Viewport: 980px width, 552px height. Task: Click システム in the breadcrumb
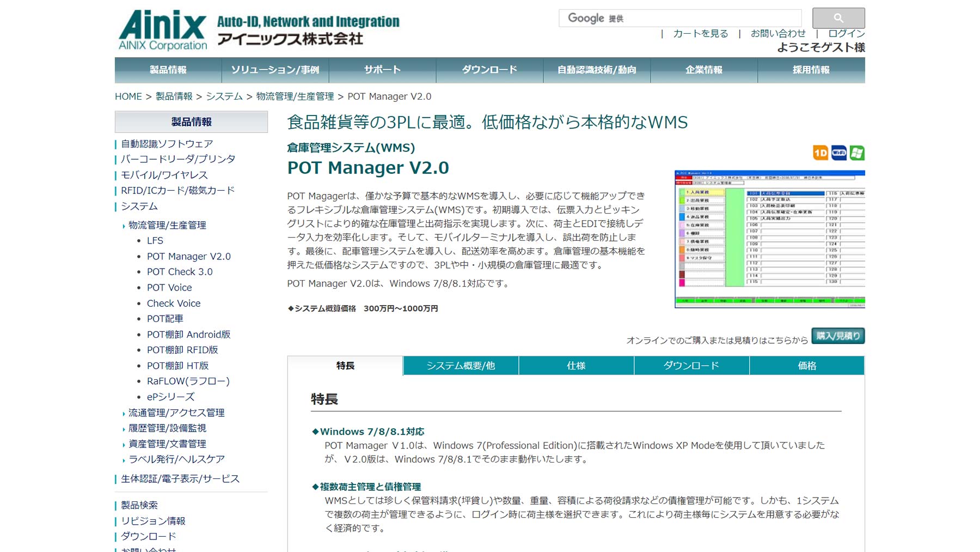click(224, 96)
